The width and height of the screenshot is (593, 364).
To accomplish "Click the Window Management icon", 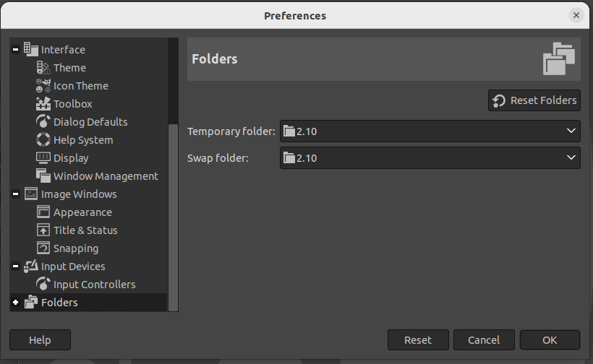I will (43, 176).
